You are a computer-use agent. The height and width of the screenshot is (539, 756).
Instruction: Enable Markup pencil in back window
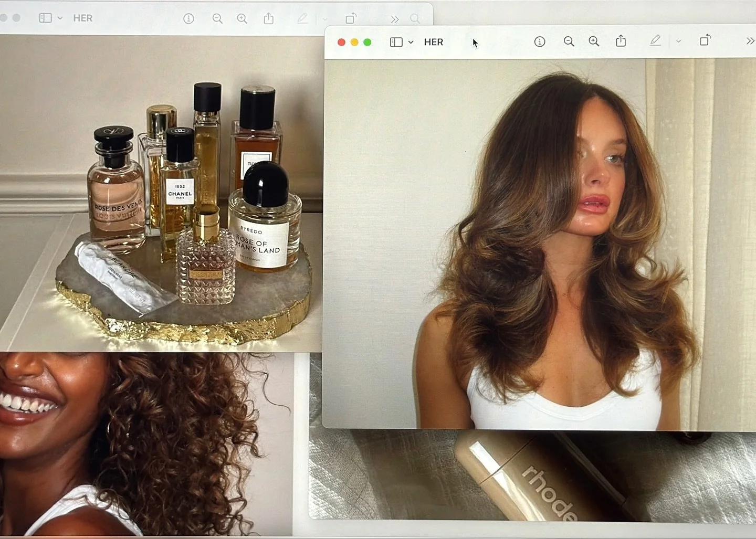(x=302, y=18)
